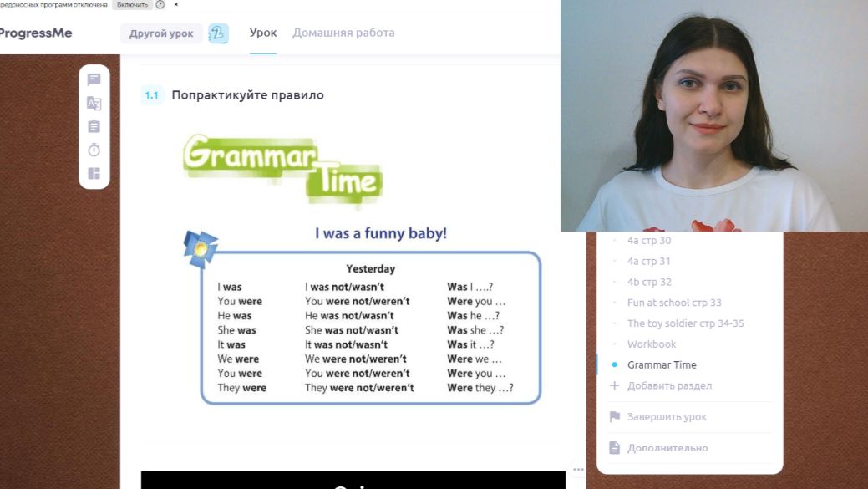
Task: Click the plus icon beside Добавить раздел
Action: (x=615, y=385)
